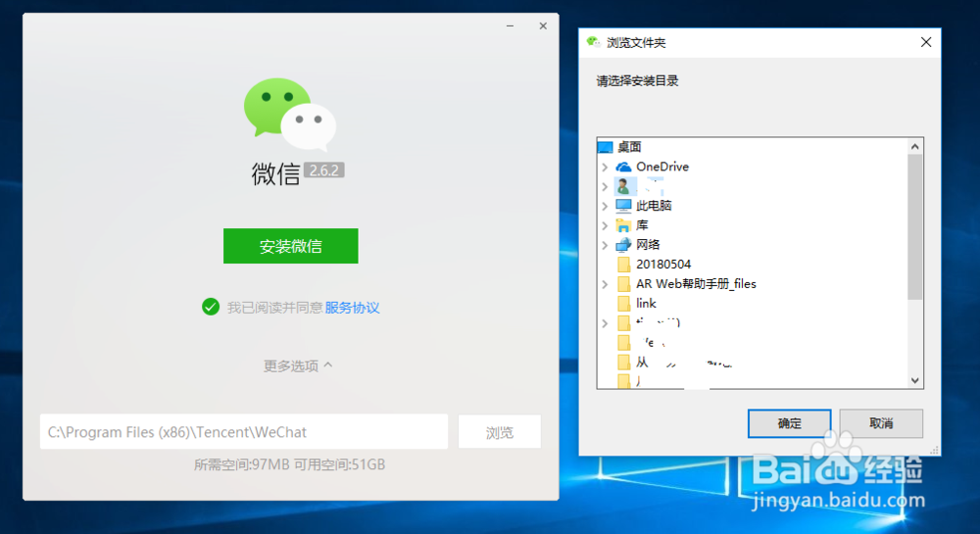The height and width of the screenshot is (534, 980).
Task: Click the folder tree scrollbar thumb
Action: pyautogui.click(x=915, y=226)
